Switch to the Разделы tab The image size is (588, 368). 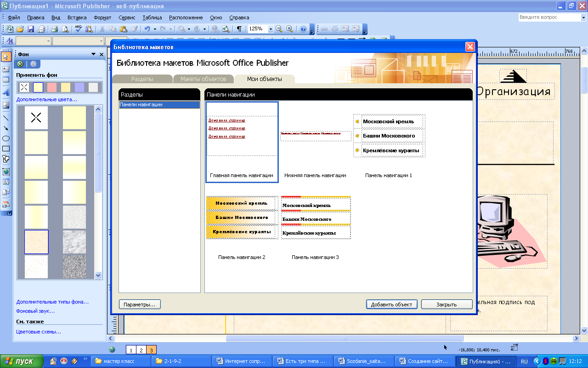[142, 79]
